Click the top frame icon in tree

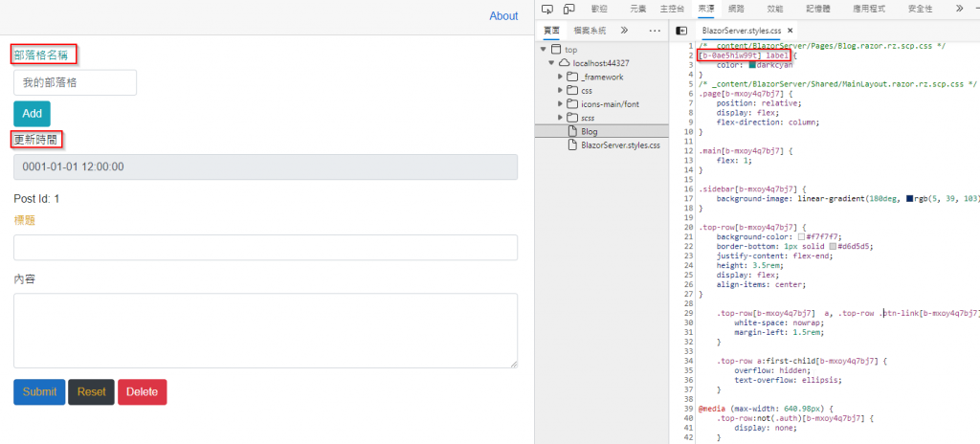tap(556, 50)
